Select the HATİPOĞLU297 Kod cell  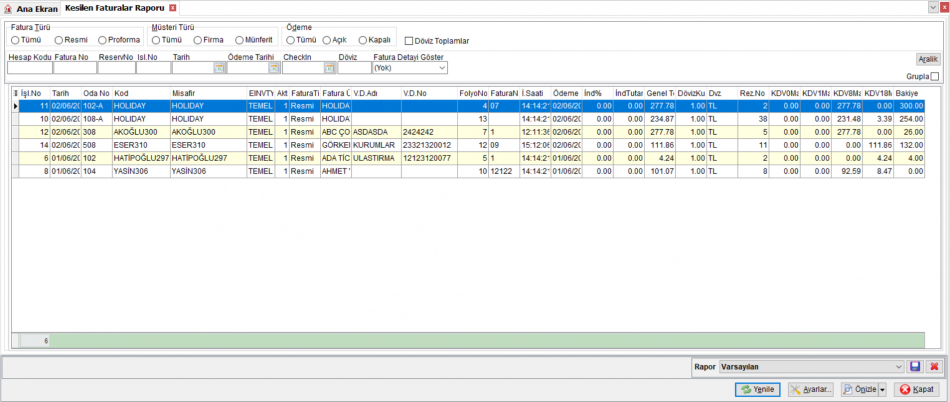pos(141,159)
